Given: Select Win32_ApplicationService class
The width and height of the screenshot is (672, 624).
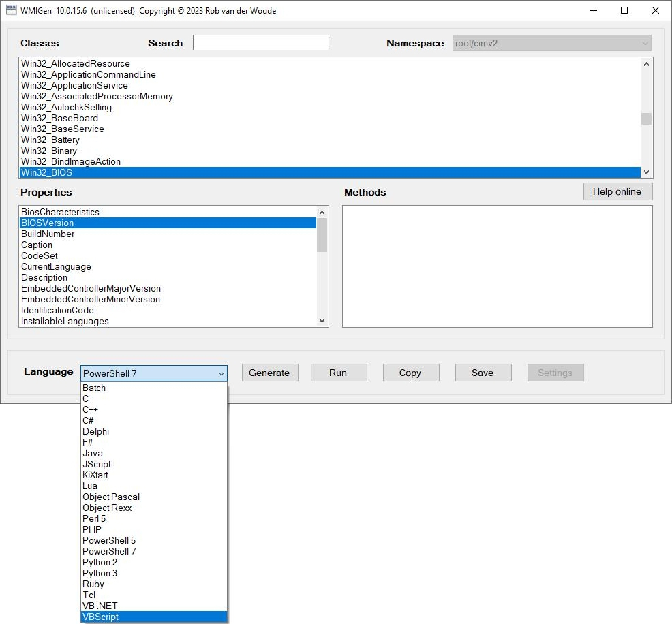Looking at the screenshot, I should coord(330,85).
